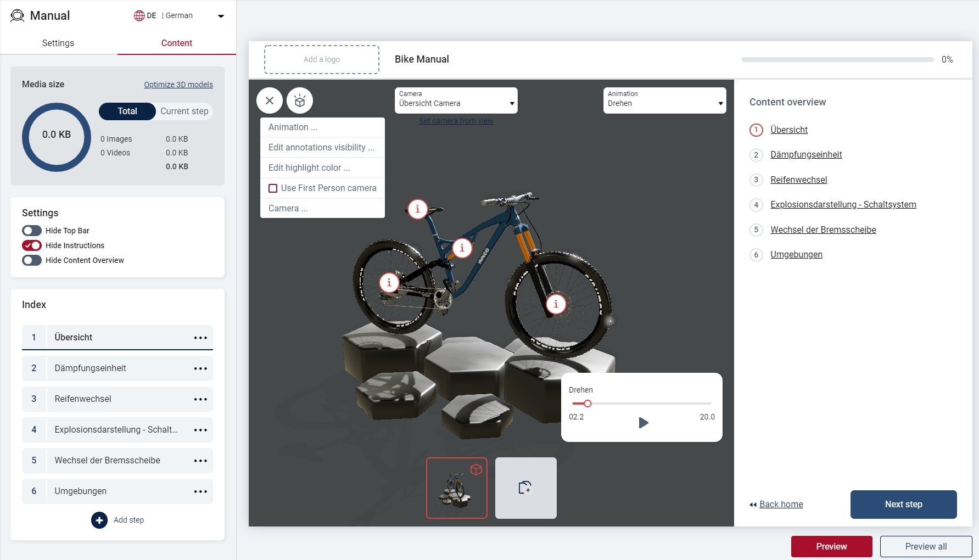Click the plus icon to add step
Image resolution: width=979 pixels, height=560 pixels.
point(99,520)
